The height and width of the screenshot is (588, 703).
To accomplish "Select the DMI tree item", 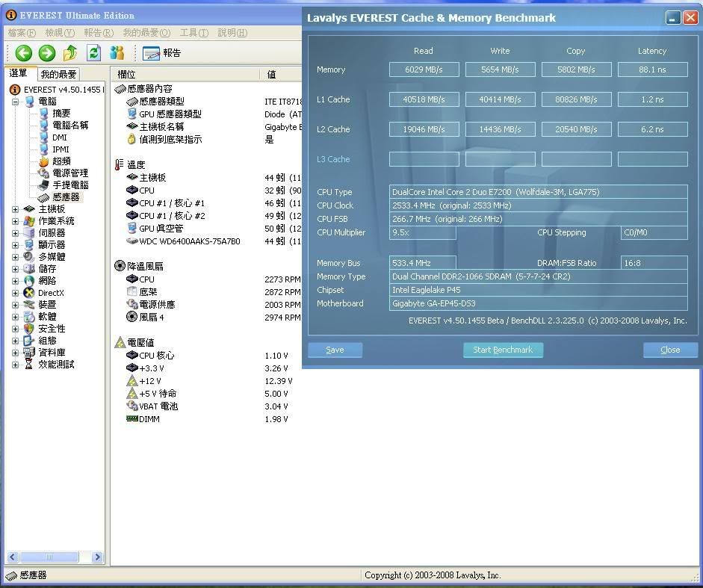I will pyautogui.click(x=59, y=137).
